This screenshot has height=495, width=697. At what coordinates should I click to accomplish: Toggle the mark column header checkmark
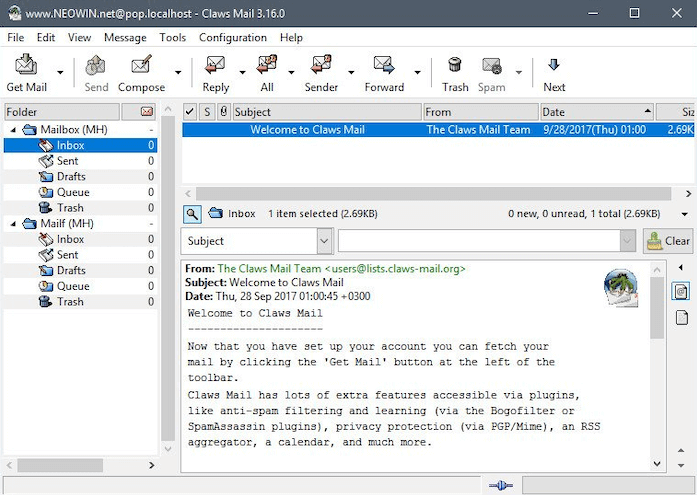[190, 112]
